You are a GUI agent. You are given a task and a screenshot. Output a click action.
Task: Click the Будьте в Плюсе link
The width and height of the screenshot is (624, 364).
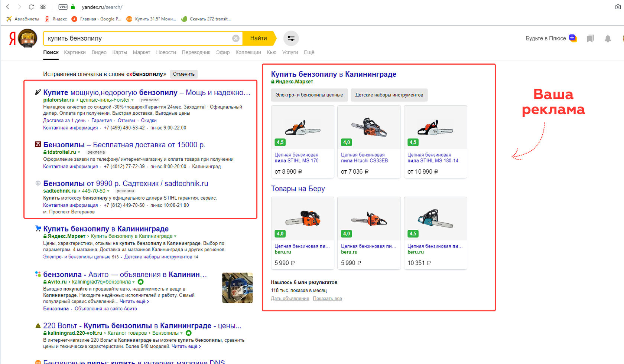[546, 38]
